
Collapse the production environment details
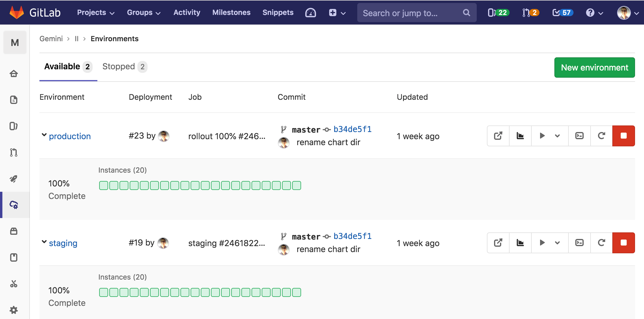click(44, 135)
